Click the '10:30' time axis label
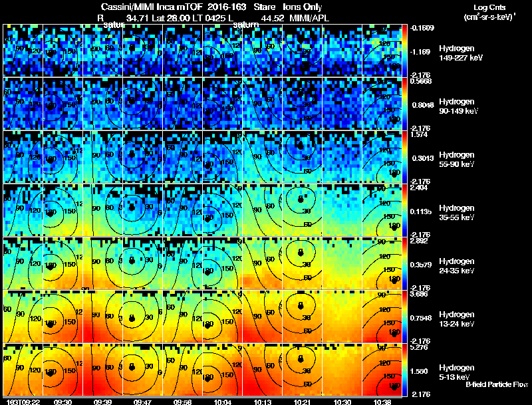Image resolution: width=532 pixels, height=405 pixels. pyautogui.click(x=342, y=402)
